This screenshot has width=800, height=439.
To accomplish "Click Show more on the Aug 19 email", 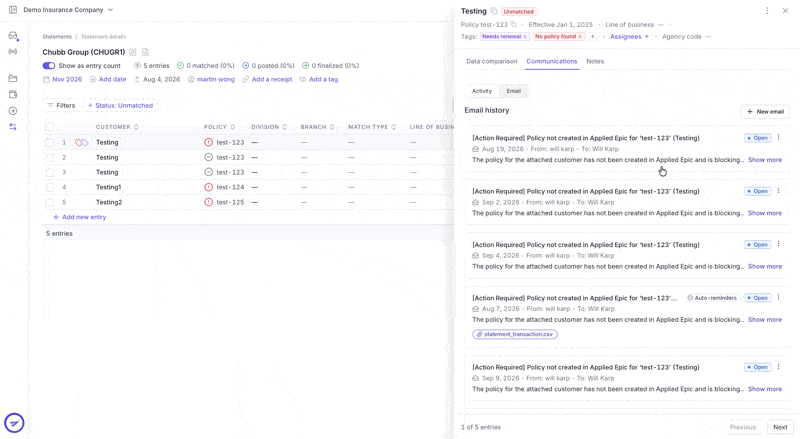I will click(x=765, y=160).
